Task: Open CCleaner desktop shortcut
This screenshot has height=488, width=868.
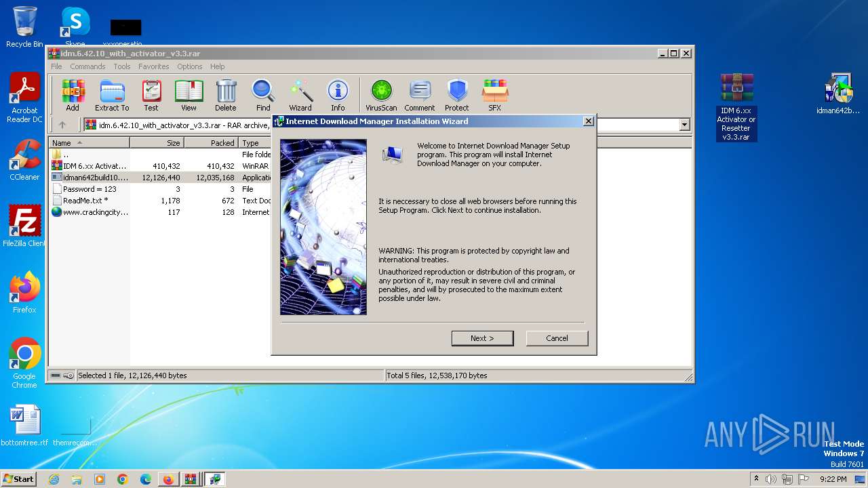Action: click(24, 160)
